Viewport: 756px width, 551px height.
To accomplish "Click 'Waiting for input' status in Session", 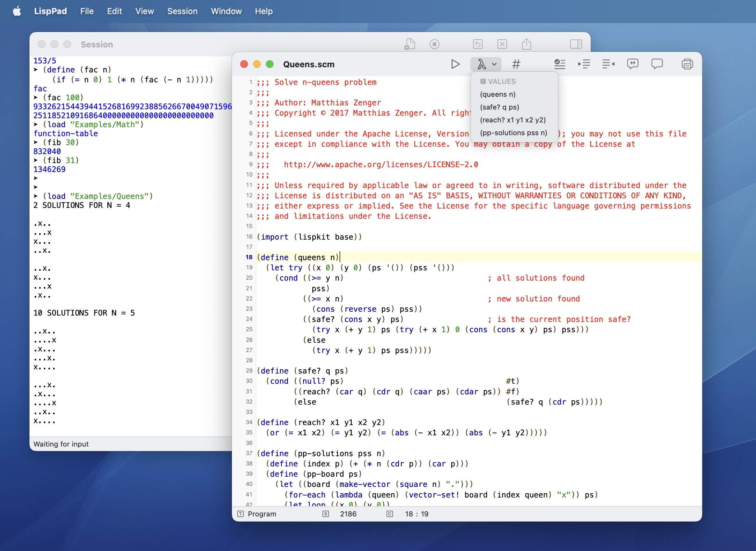I will coord(61,444).
